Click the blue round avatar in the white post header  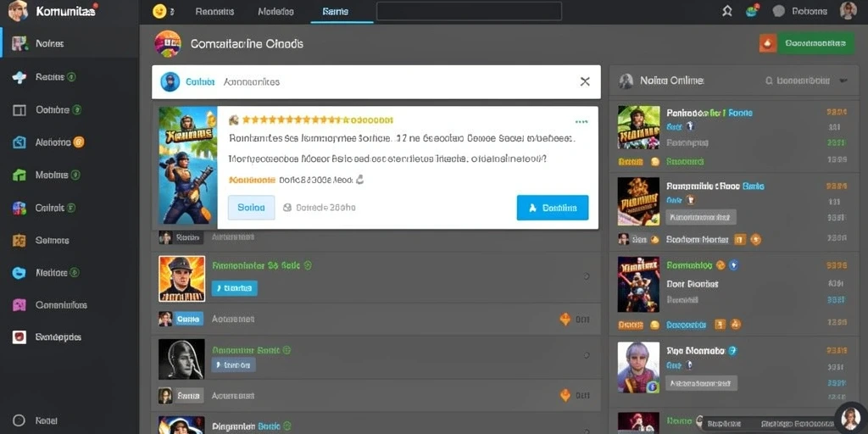170,82
